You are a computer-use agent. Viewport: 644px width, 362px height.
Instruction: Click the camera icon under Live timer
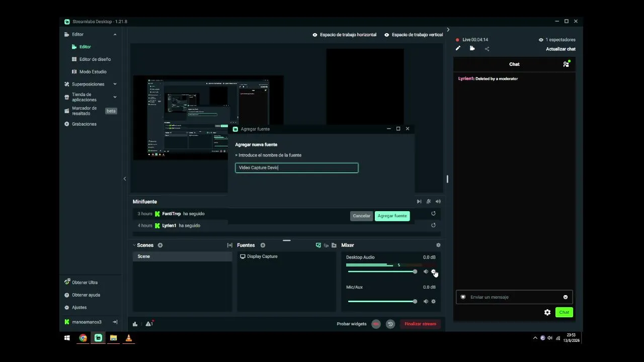click(472, 49)
